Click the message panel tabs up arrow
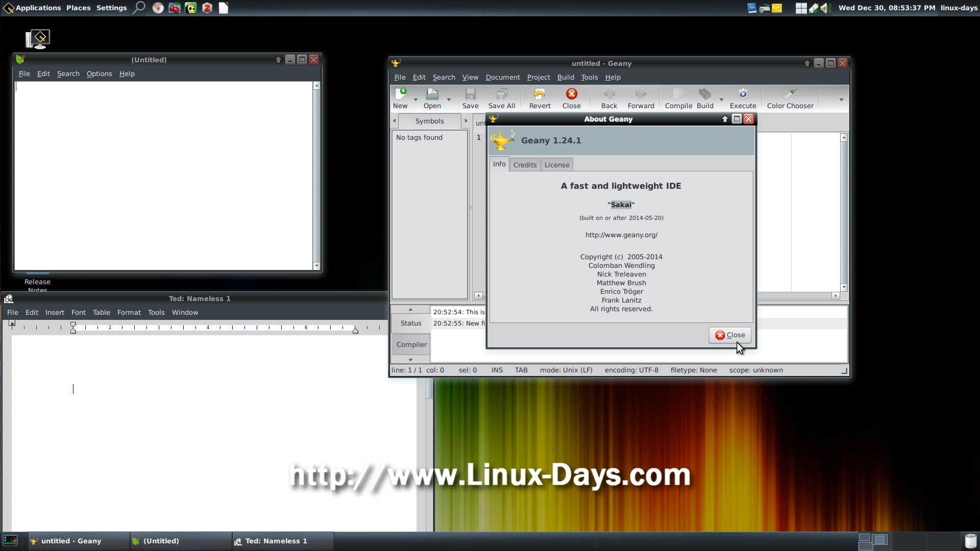Viewport: 980px width, 551px height. [410, 309]
